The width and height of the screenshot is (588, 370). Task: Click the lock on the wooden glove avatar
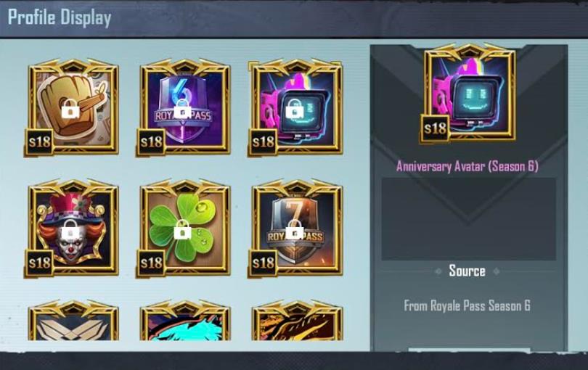click(70, 109)
